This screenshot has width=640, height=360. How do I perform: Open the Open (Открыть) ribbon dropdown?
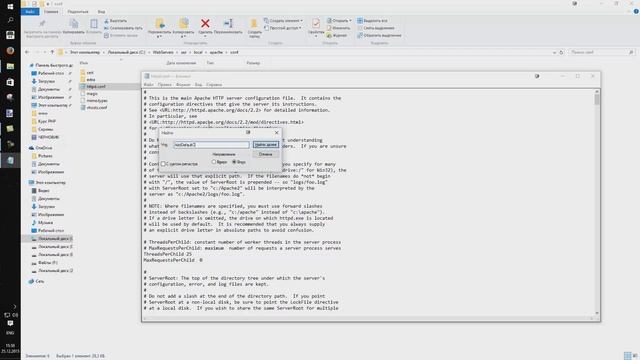pos(339,20)
